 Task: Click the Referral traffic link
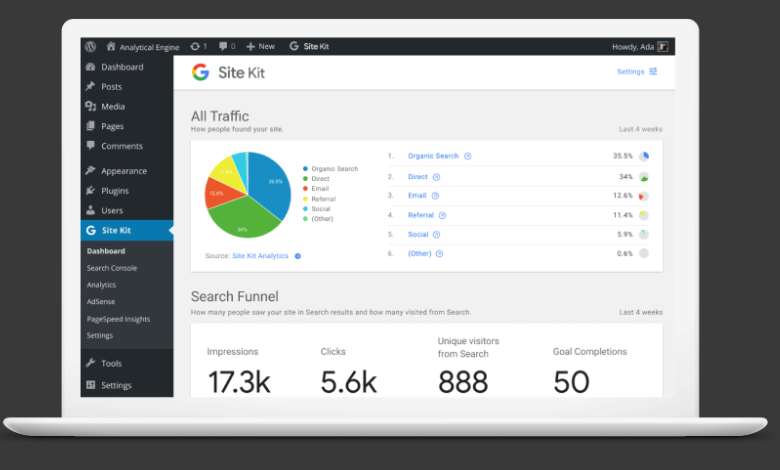pos(421,215)
